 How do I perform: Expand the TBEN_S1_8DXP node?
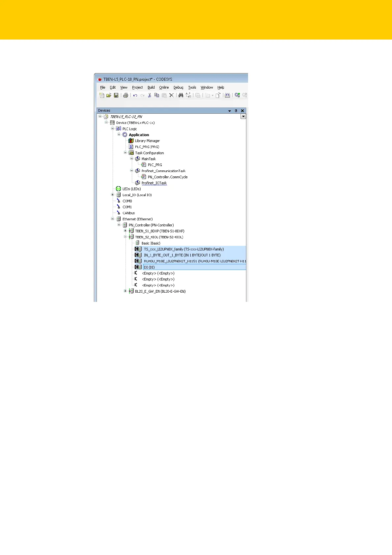click(125, 231)
